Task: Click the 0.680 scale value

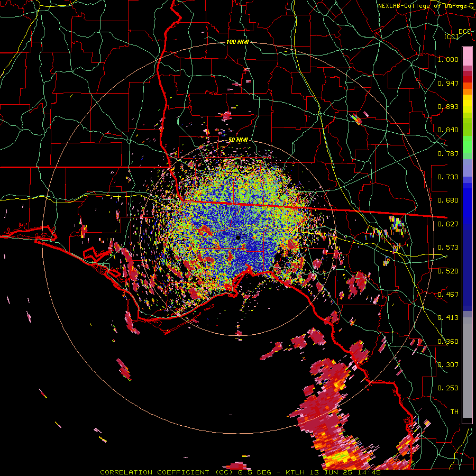Action: 448,200
